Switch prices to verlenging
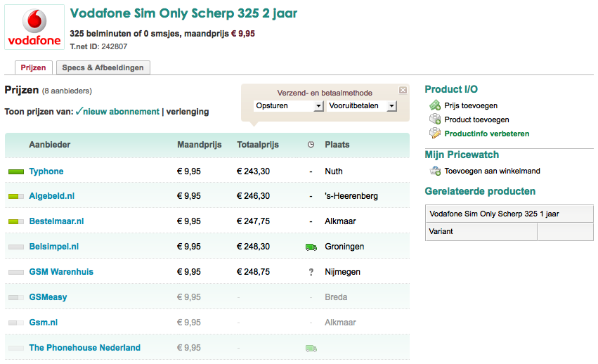This screenshot has height=364, width=598. (x=188, y=111)
